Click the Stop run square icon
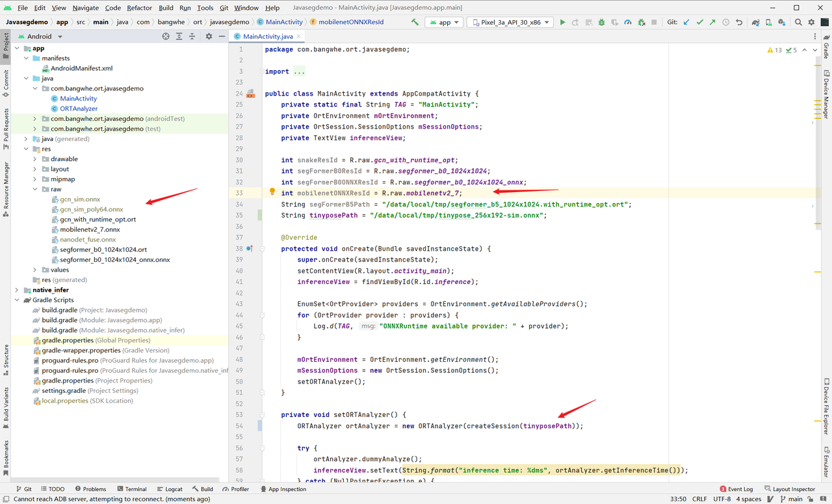The image size is (832, 504). (x=653, y=22)
